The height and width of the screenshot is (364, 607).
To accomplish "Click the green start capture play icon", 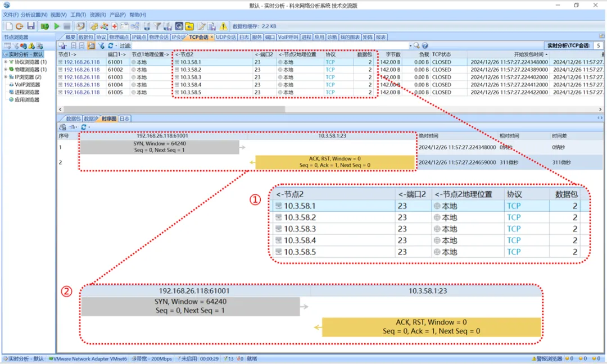I will (57, 26).
